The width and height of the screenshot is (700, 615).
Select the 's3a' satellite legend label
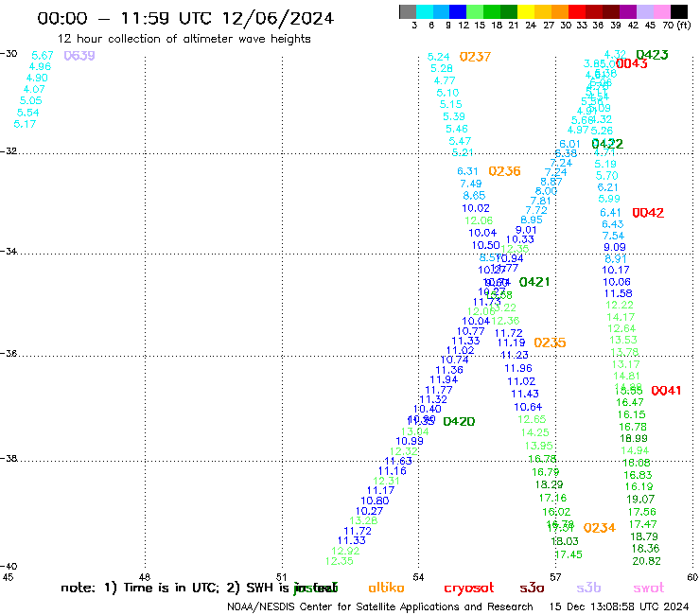click(532, 588)
